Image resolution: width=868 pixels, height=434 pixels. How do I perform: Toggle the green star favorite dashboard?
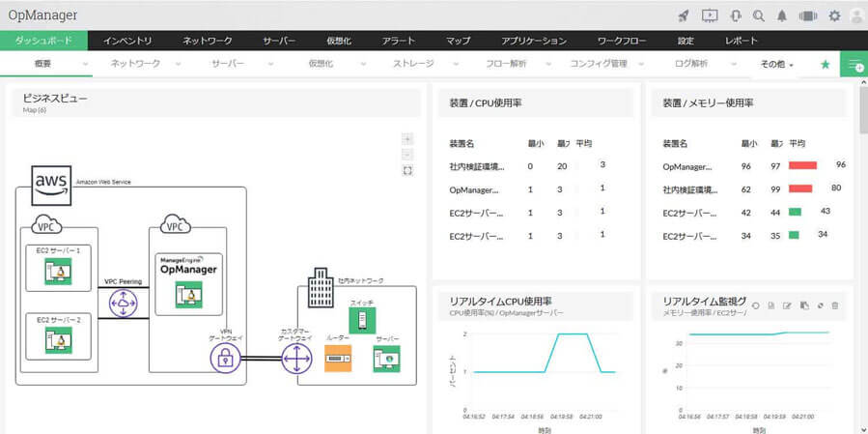pos(825,65)
